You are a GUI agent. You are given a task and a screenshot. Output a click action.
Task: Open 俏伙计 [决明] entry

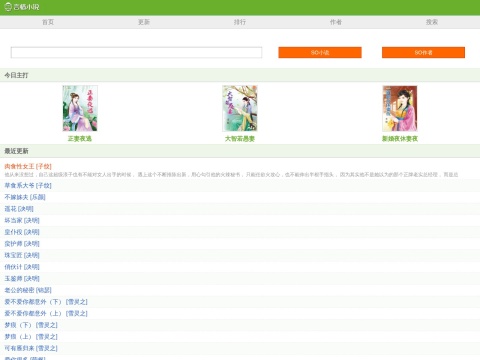[x=22, y=267]
